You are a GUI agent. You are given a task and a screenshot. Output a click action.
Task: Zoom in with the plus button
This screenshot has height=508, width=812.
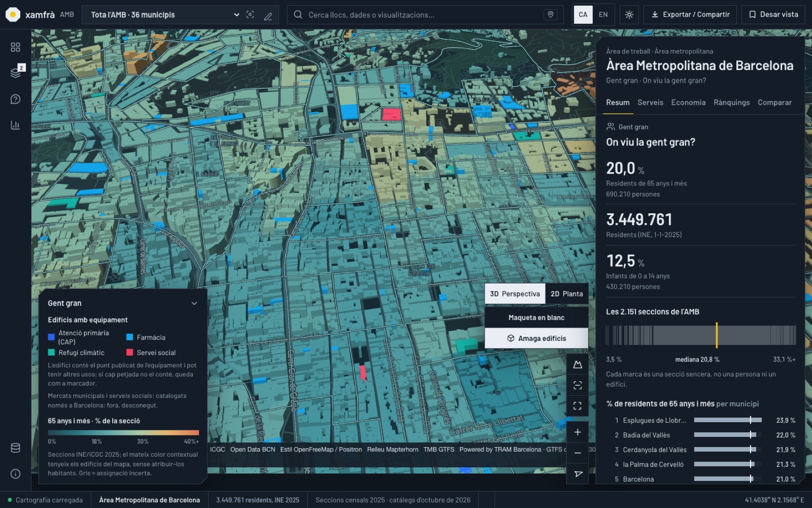pos(578,432)
